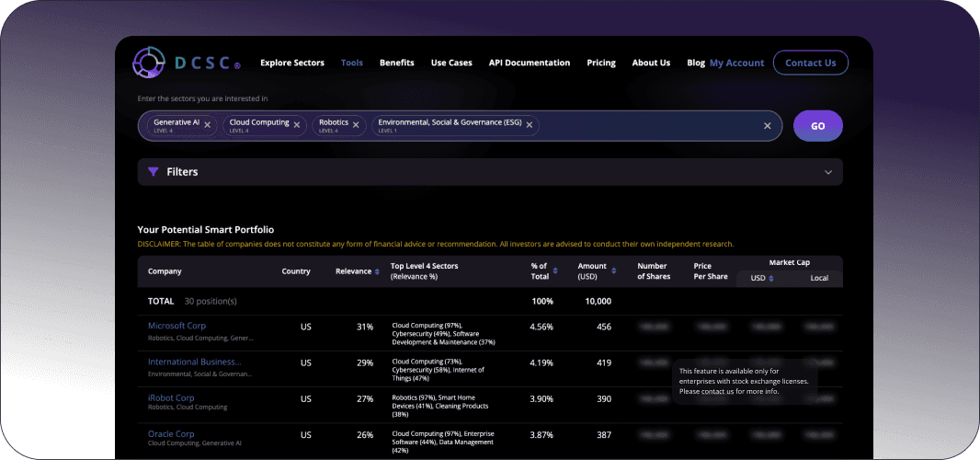Click Price Per Share header
This screenshot has height=460, width=980.
[x=711, y=271]
